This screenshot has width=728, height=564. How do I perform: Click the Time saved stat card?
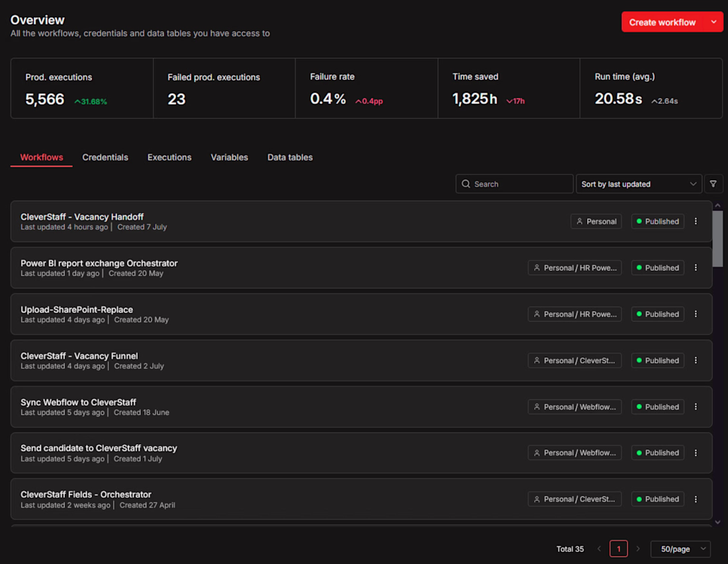pos(509,88)
